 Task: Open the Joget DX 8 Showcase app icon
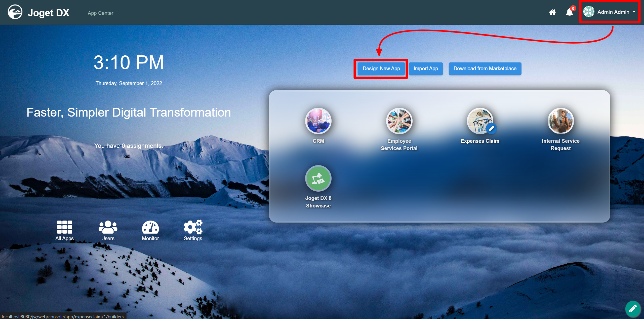pos(318,178)
